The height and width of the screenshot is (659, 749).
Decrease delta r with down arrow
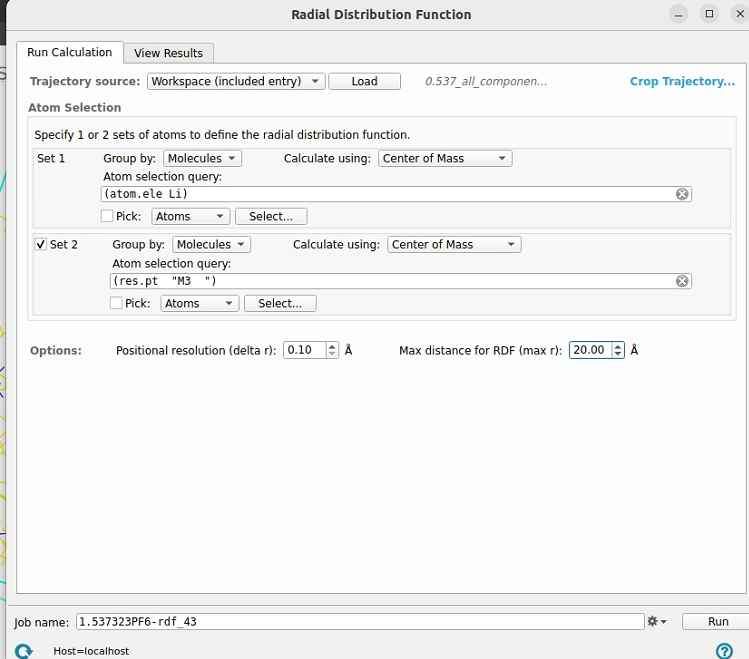point(332,354)
